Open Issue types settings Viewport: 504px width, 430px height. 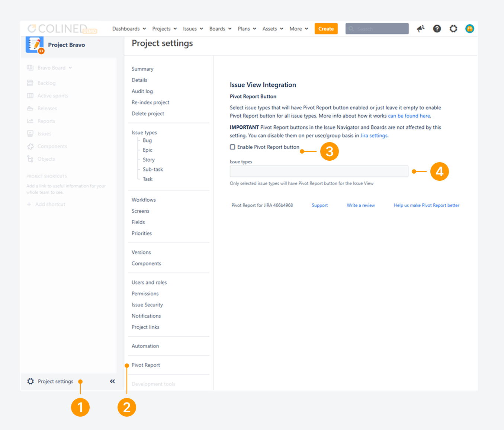pyautogui.click(x=144, y=132)
